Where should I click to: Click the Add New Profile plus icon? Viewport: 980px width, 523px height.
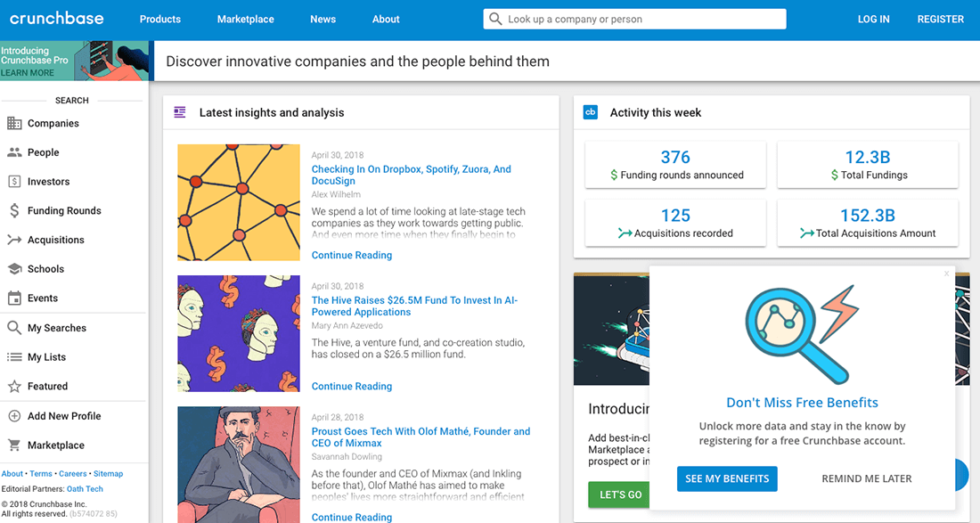pos(14,415)
